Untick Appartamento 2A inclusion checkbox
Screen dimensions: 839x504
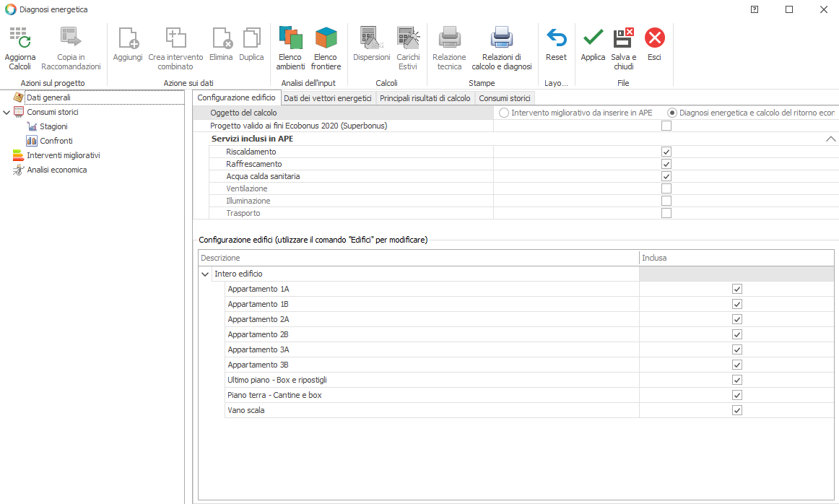(x=737, y=319)
